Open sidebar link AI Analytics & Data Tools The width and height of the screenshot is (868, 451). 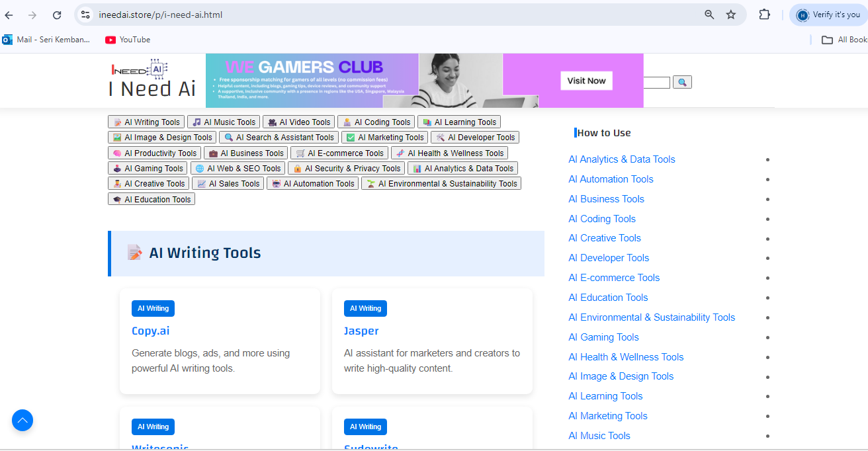pyautogui.click(x=622, y=159)
